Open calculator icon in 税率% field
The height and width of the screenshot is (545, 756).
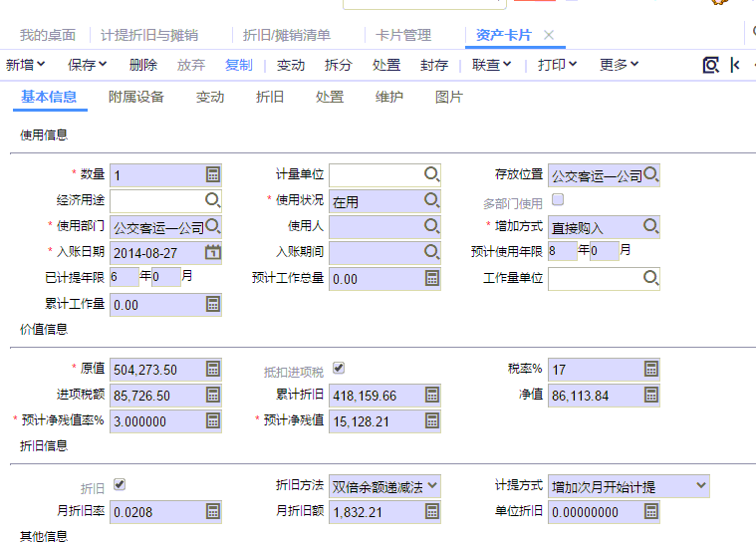click(650, 369)
